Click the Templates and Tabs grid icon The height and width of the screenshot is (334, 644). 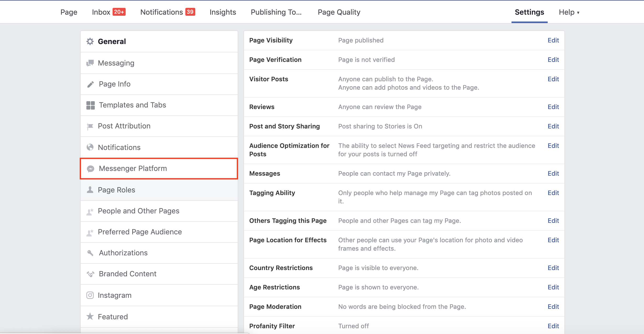click(90, 105)
